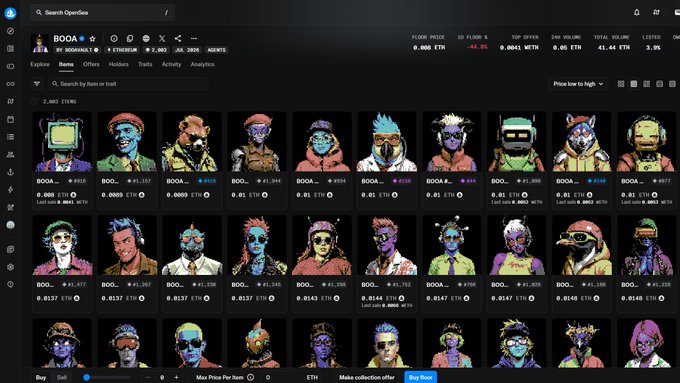Open the compass Discover icon in sidebar
Viewport: 680px width, 383px height.
click(10, 31)
